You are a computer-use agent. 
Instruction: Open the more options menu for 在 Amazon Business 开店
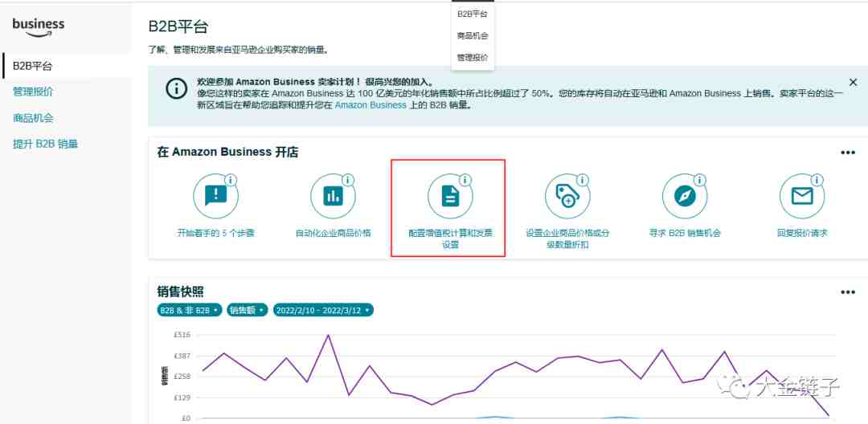click(x=848, y=153)
